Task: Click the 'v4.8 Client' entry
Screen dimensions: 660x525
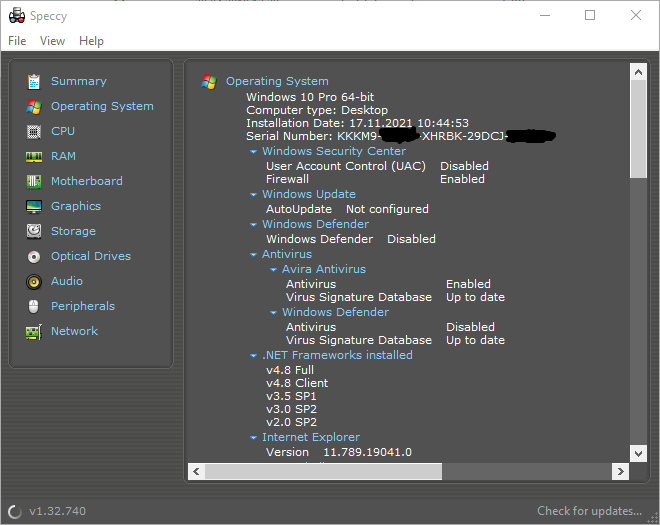Action: pos(297,383)
